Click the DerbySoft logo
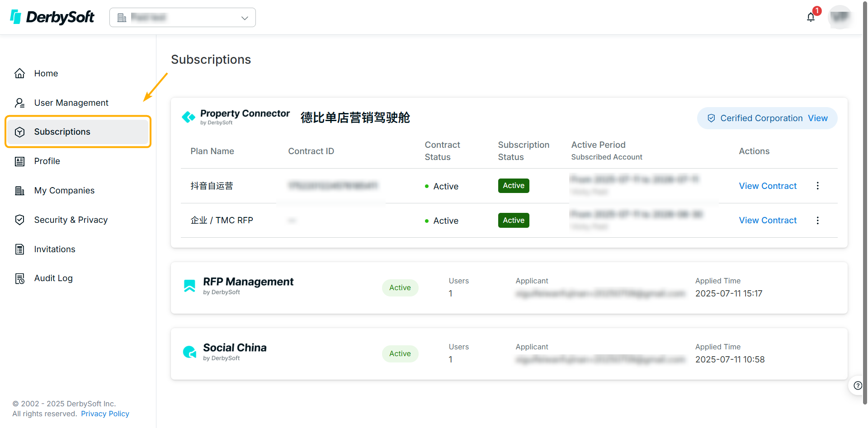The image size is (868, 428). [52, 17]
